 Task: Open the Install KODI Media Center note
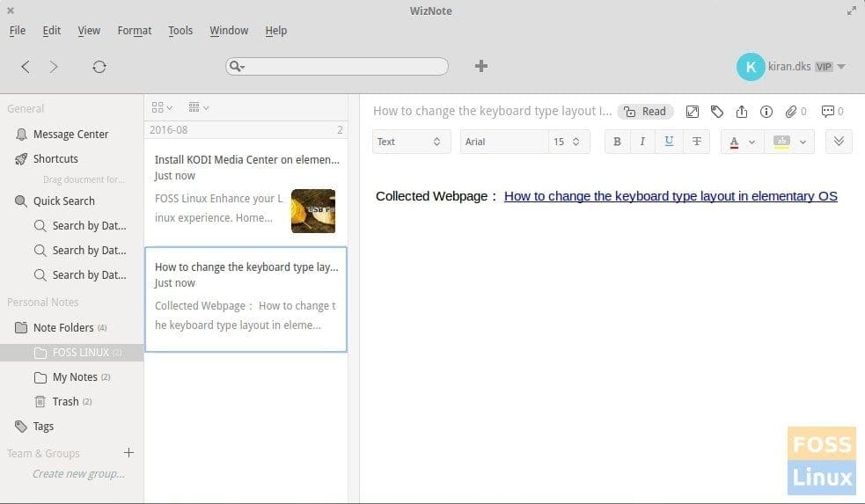(x=246, y=192)
